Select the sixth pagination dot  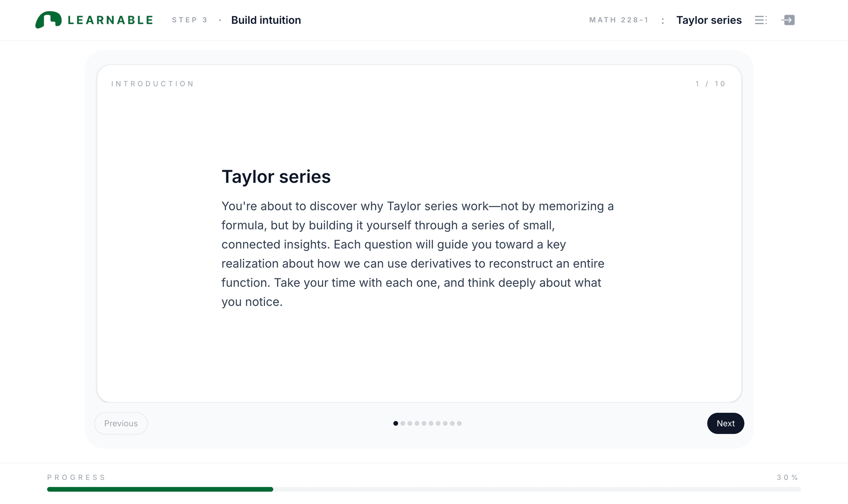pos(431,423)
